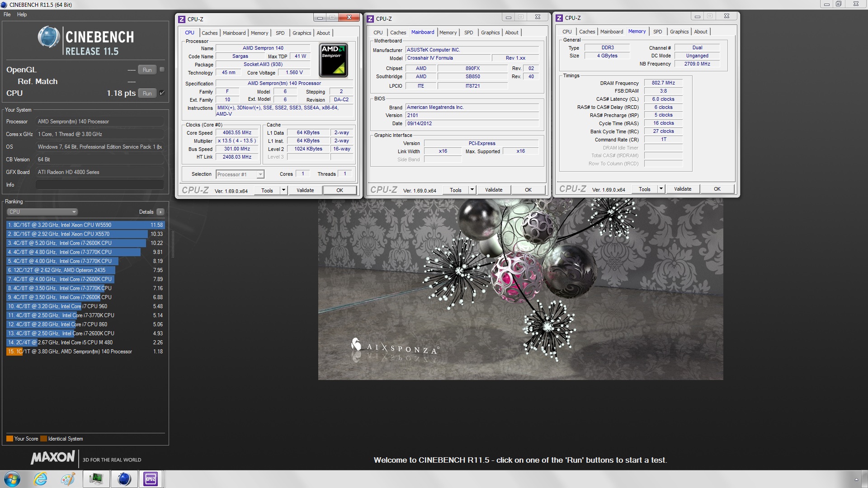The height and width of the screenshot is (488, 868).
Task: Click the CAS# Latency 6.0 clocks value
Action: (x=663, y=99)
